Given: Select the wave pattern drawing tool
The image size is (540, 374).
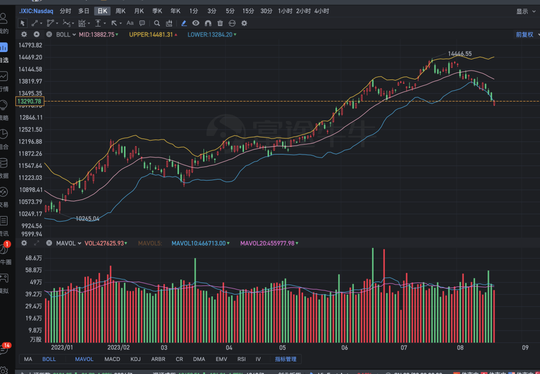Looking at the screenshot, I should (66, 23).
